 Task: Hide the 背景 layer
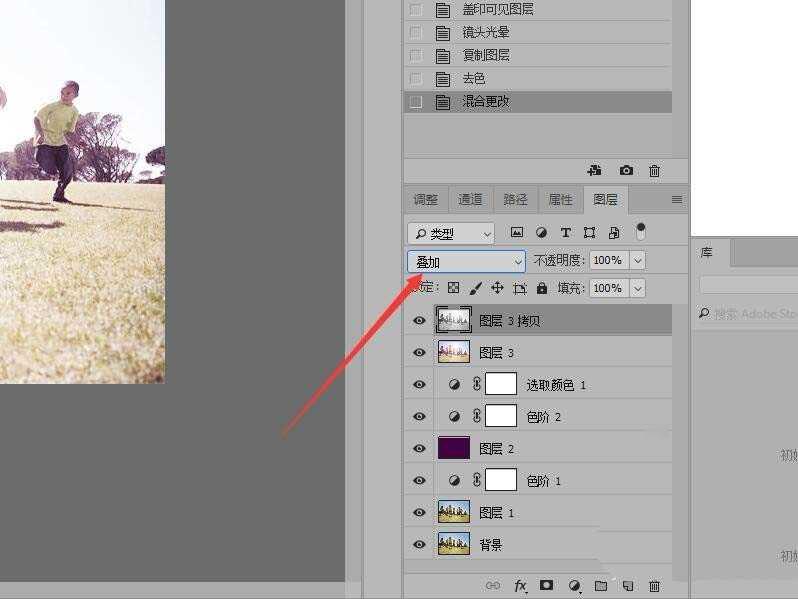419,545
